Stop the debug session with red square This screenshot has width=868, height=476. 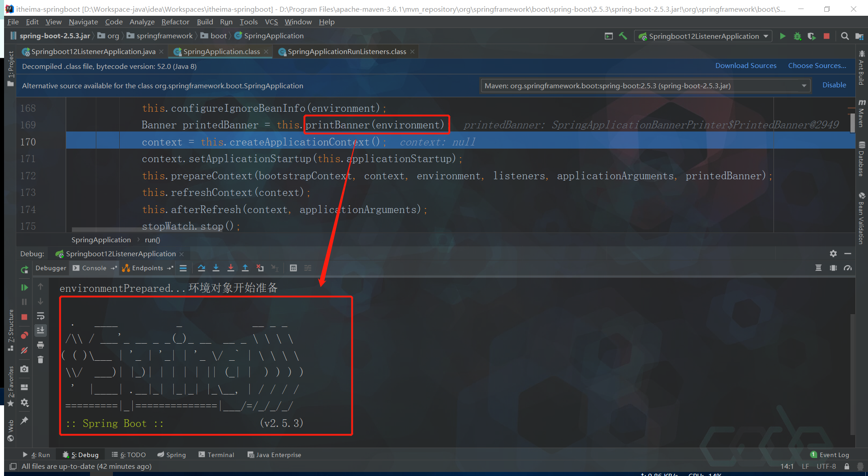(x=24, y=317)
